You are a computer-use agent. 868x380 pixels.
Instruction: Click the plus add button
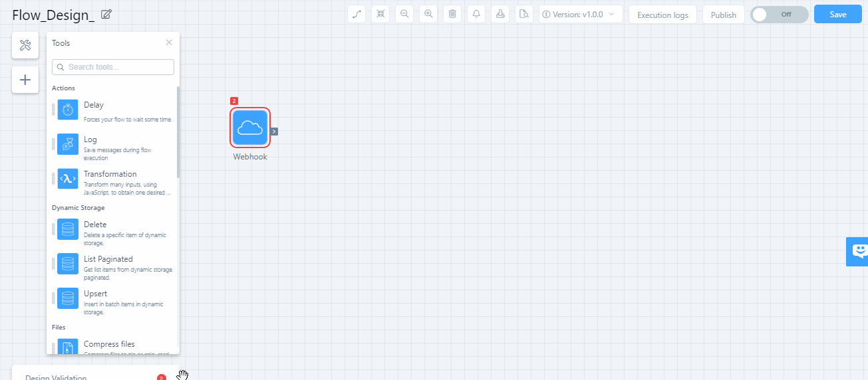[25, 80]
